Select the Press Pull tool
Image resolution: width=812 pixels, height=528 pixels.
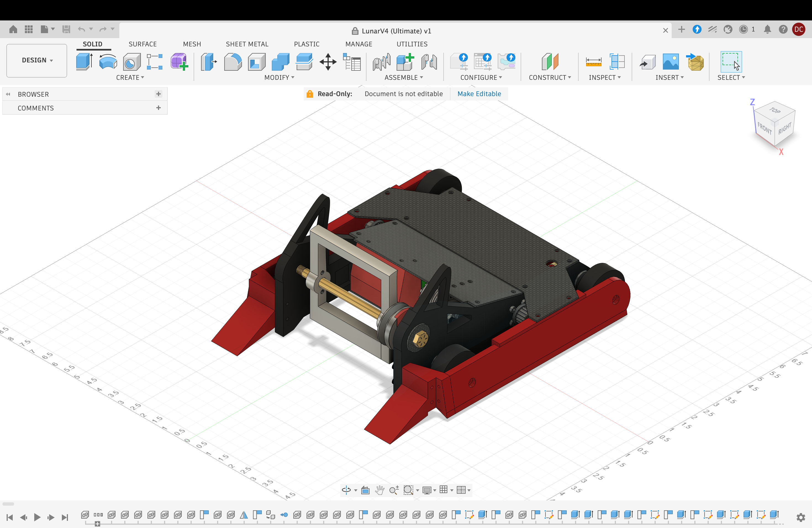tap(209, 62)
